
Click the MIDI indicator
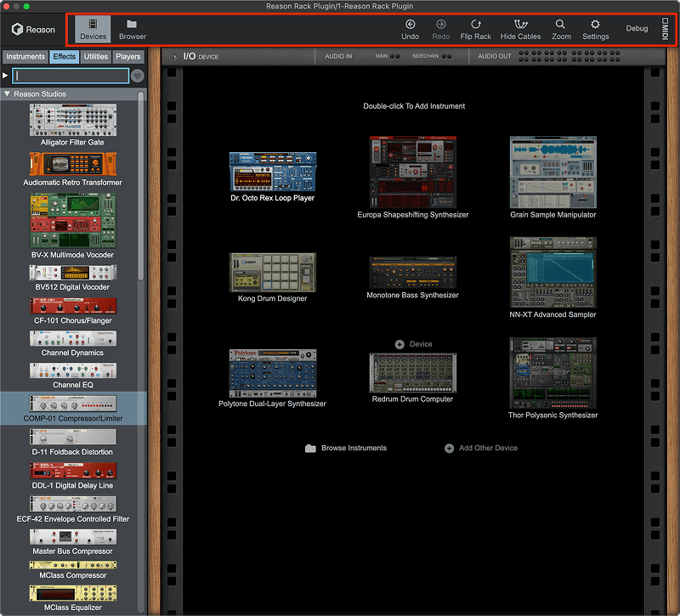(x=665, y=29)
